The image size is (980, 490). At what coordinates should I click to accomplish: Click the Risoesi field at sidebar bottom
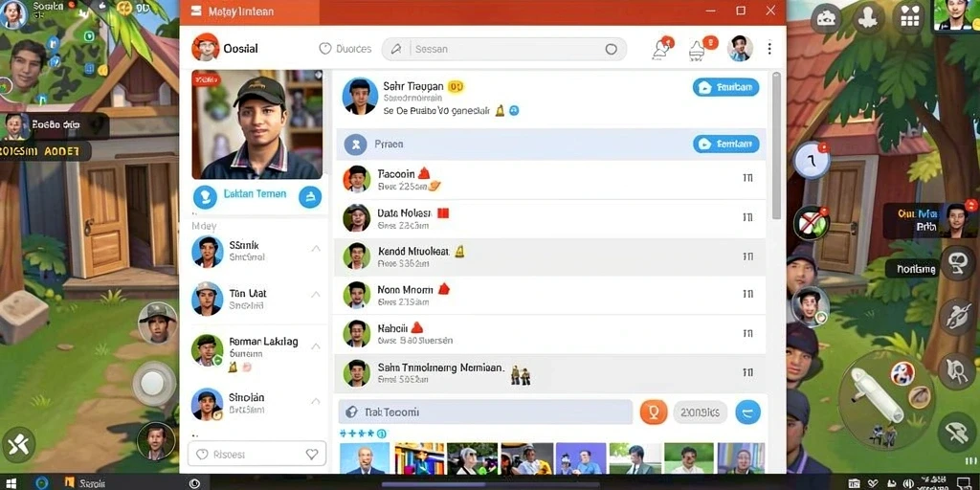[x=256, y=455]
